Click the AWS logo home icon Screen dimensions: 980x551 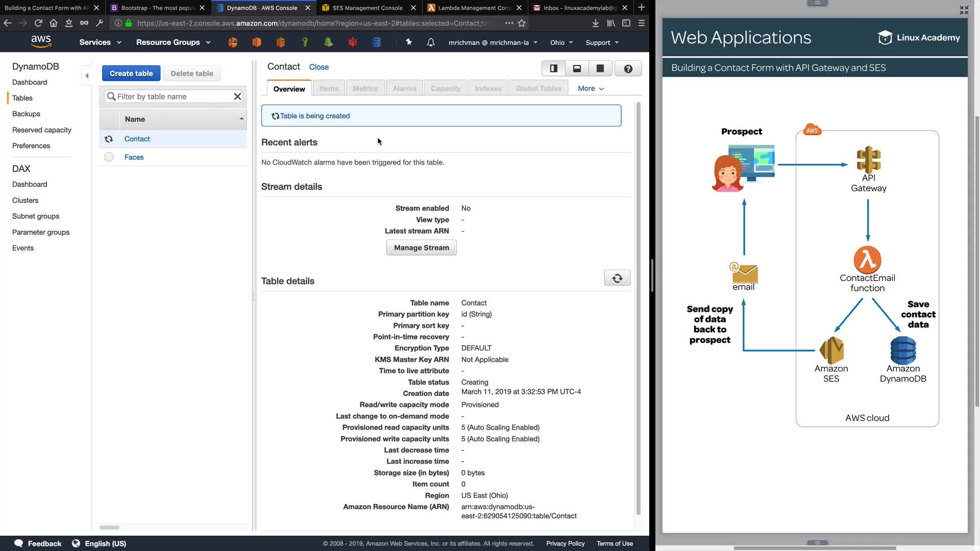(x=41, y=41)
